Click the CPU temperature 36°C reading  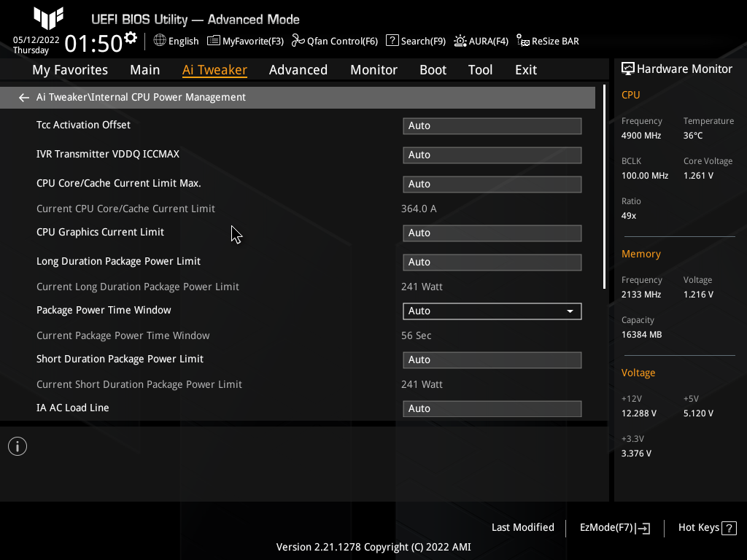(x=693, y=136)
